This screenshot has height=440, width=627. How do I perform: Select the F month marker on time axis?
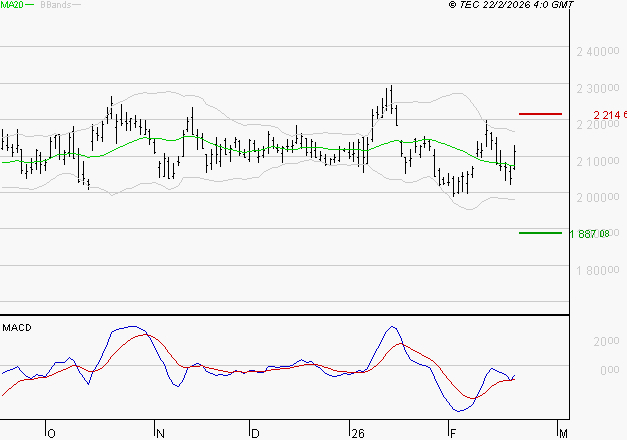[453, 433]
